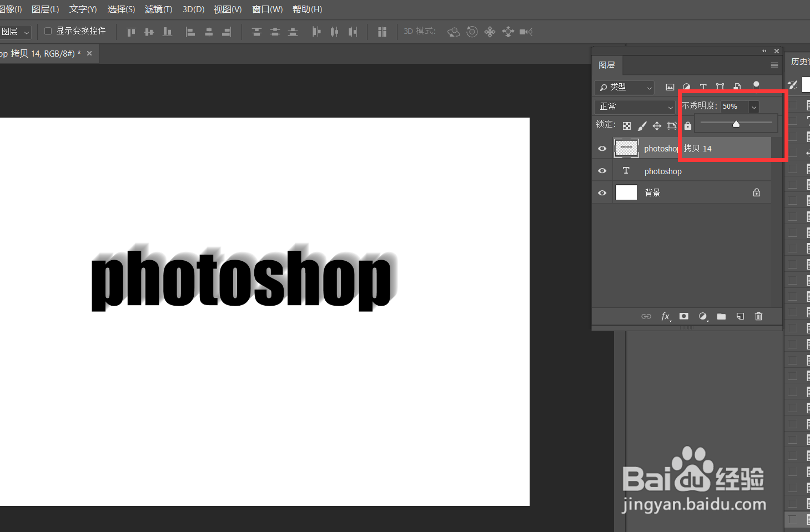Distribute layers by horizontal centers
The image size is (810, 532).
tap(334, 32)
